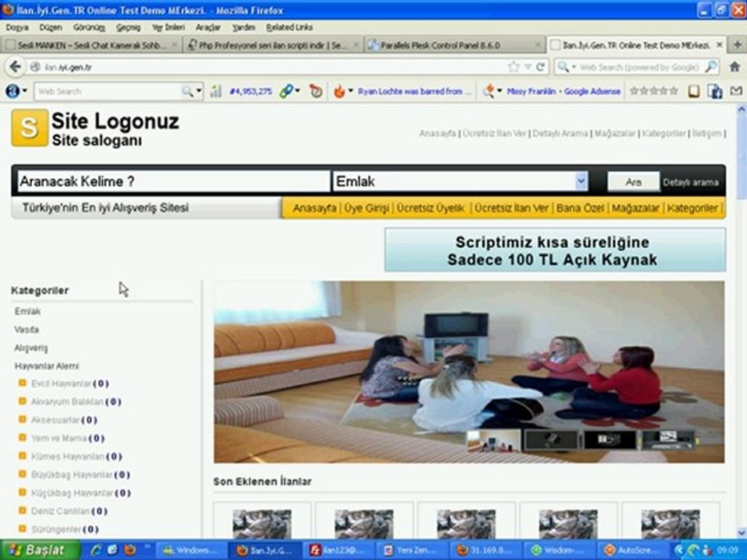Click the blue document toolbar icon

click(714, 91)
